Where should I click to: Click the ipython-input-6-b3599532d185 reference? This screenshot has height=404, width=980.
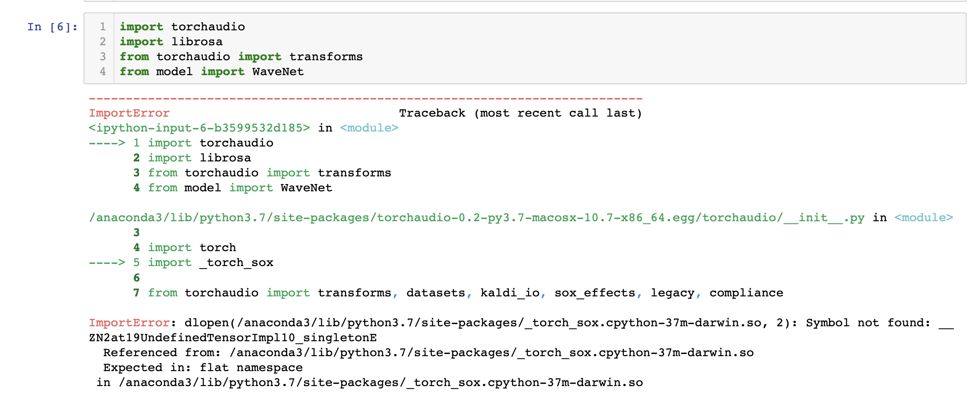point(199,128)
